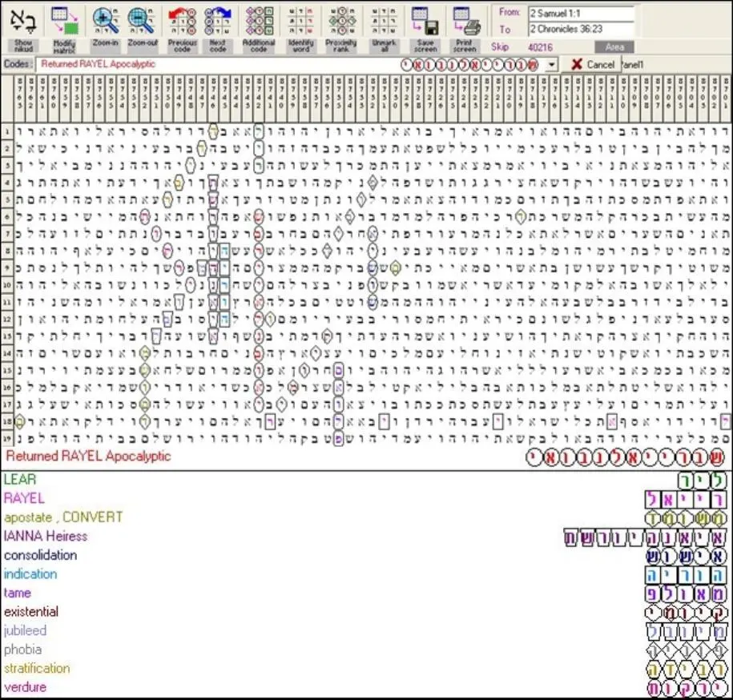Expand the Codes dropdown arrow
The image size is (733, 700).
tap(552, 65)
